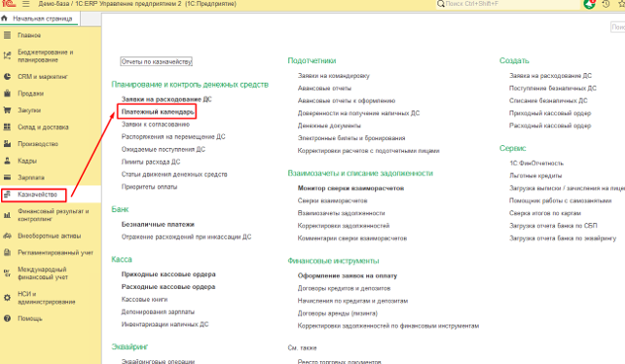Open the Зарплата section

coord(31,177)
